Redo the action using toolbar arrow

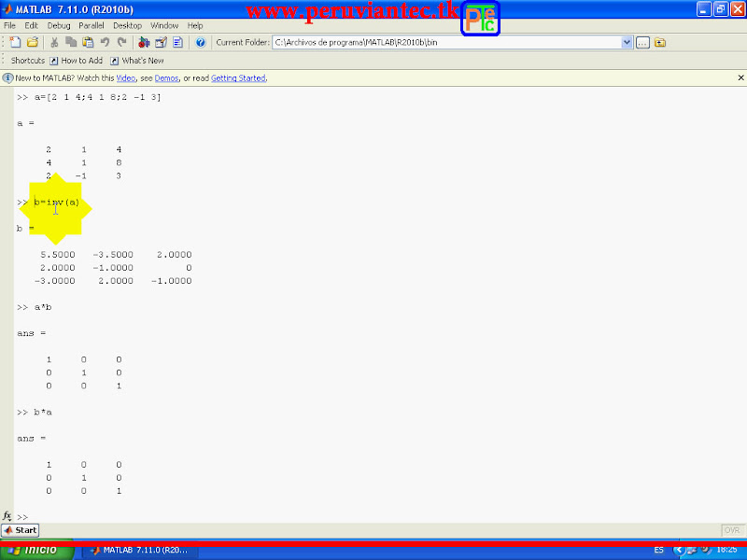coord(122,42)
